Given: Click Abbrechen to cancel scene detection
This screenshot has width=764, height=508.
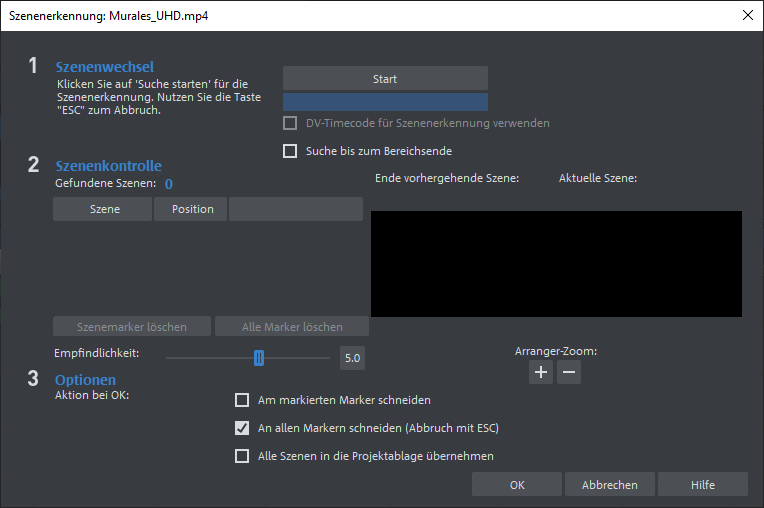Looking at the screenshot, I should (609, 485).
